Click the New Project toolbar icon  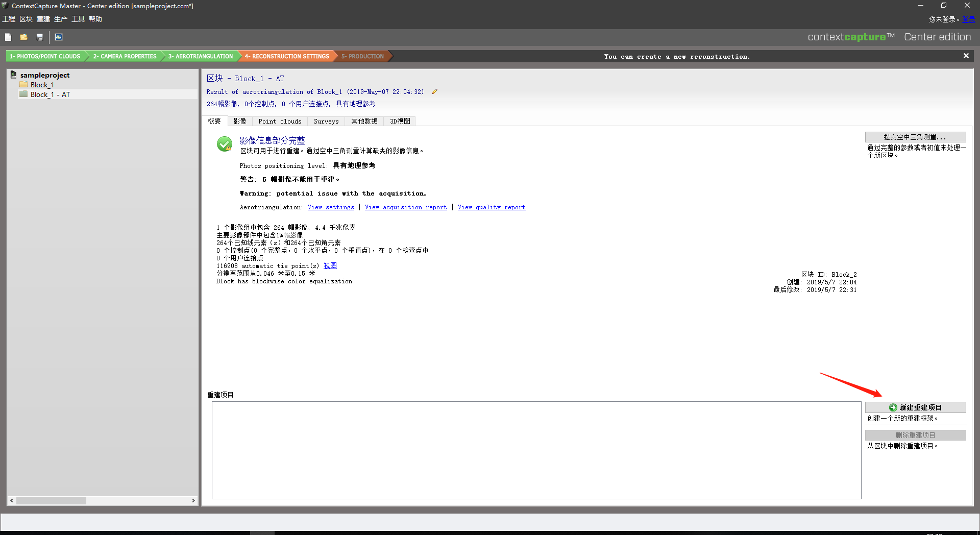click(8, 37)
